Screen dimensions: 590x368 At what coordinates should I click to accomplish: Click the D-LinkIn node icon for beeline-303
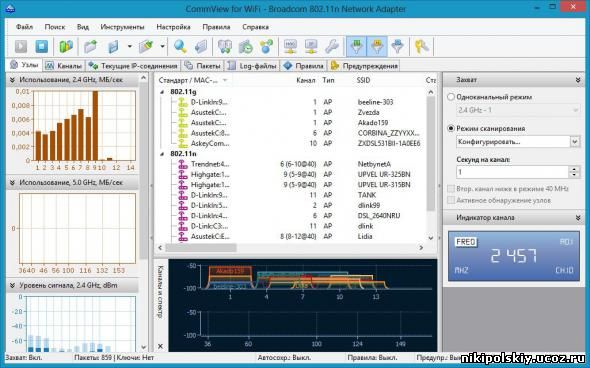pos(183,102)
